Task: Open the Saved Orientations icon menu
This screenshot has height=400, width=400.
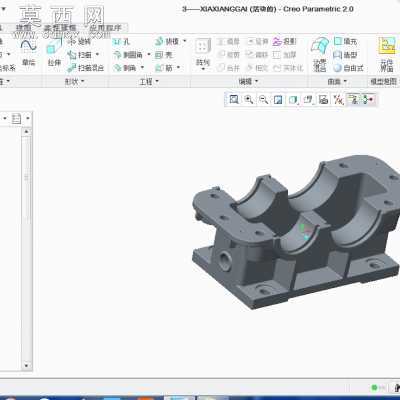Action: pos(308,99)
